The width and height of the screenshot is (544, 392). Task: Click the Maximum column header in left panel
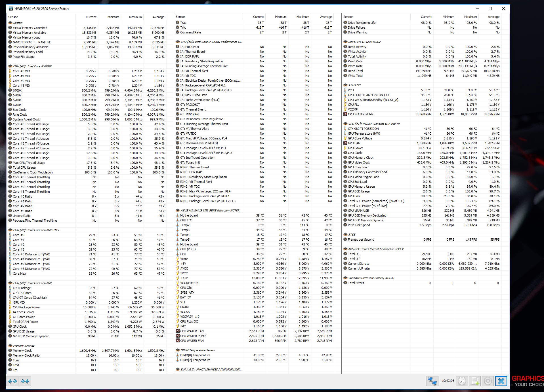[135, 17]
